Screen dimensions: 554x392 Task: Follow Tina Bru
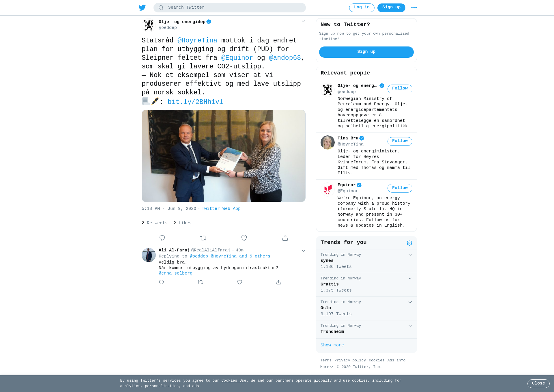click(400, 141)
